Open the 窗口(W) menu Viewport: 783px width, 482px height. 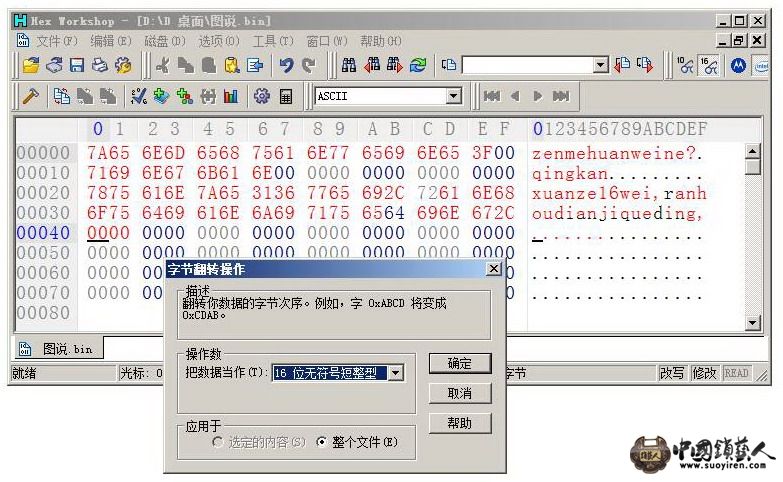click(x=327, y=41)
